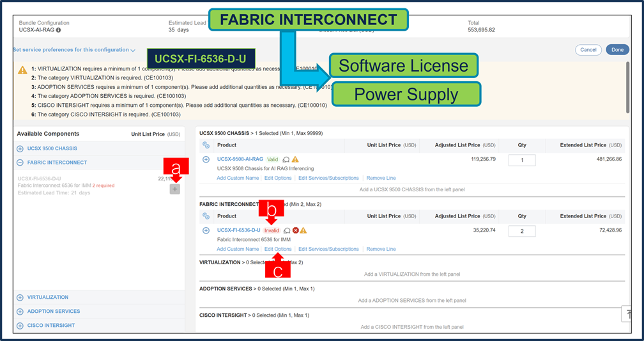Click warning message 4 about the ADOPTION SERVICES category
Viewport: 644px width, 341px height.
pyautogui.click(x=109, y=96)
